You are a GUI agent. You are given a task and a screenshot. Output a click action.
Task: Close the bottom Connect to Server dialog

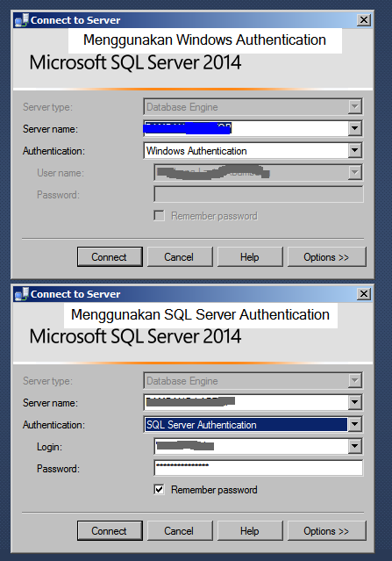tap(363, 294)
